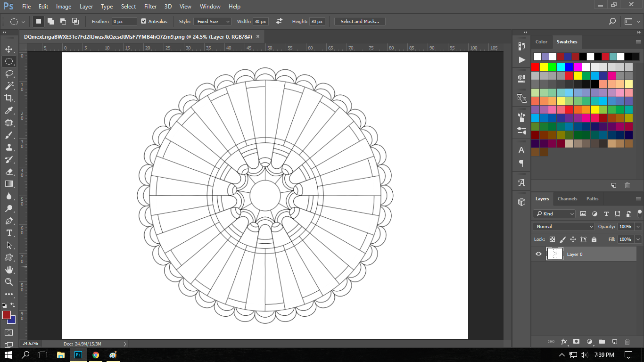Click Add a layer style fx icon
Screen dimensions: 644x362
point(564,342)
